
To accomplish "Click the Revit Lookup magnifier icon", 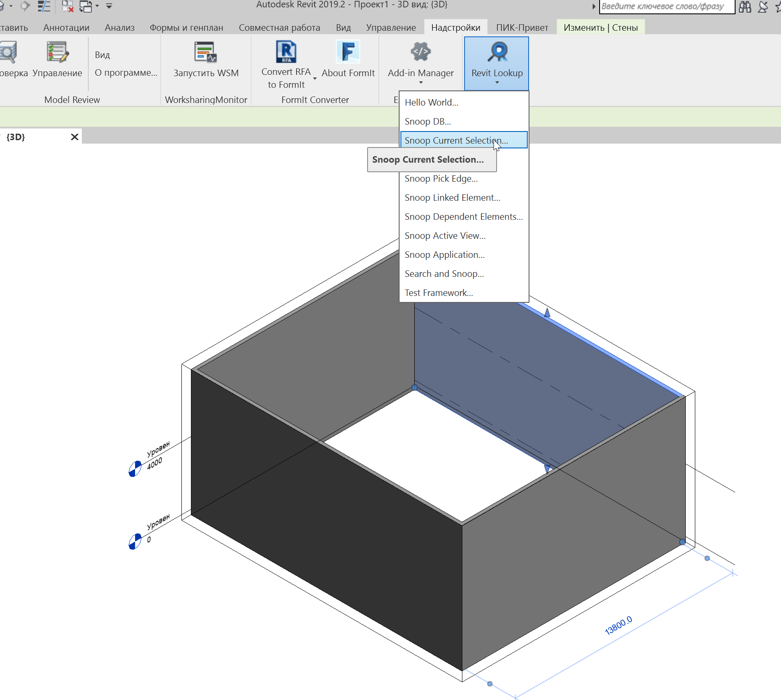I will (x=497, y=51).
